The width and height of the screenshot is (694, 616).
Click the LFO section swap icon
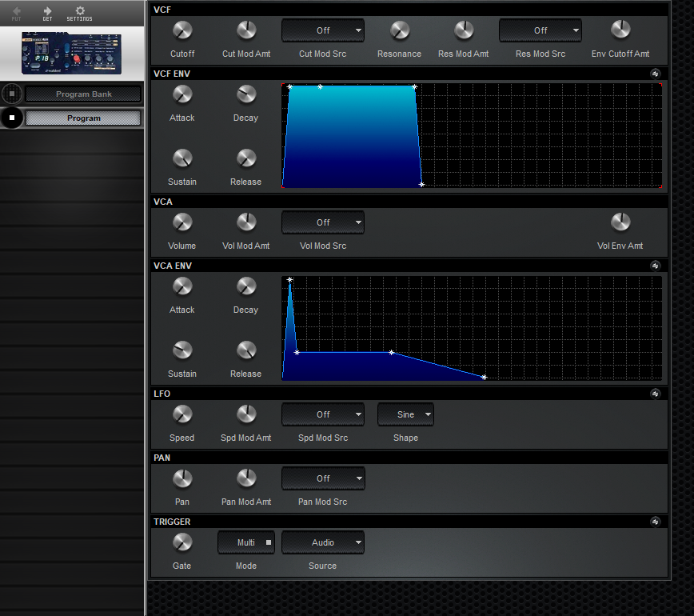656,394
